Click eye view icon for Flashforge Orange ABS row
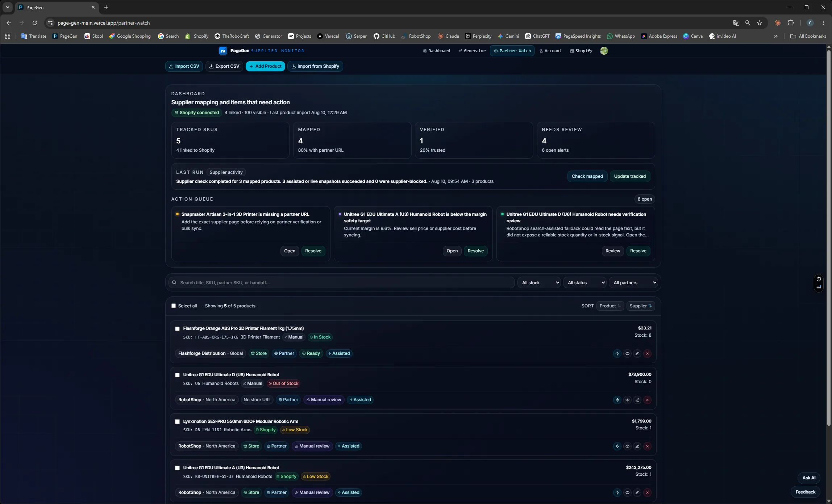The width and height of the screenshot is (832, 504). (x=627, y=353)
